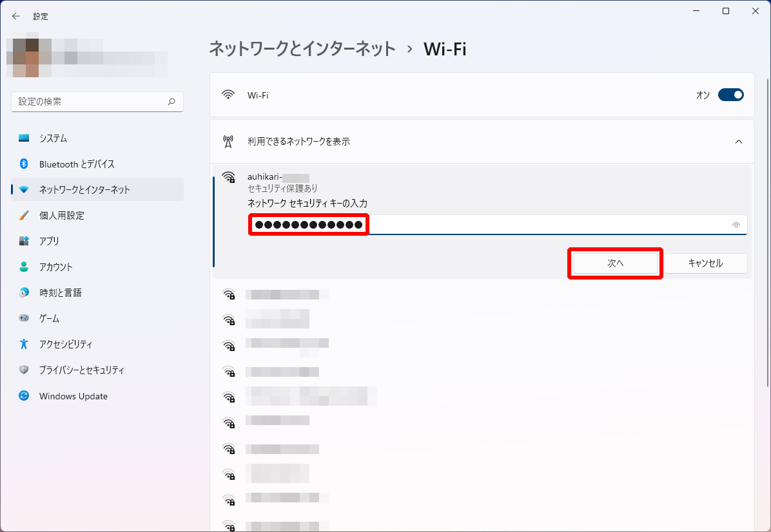Click the 個人用設定 paintbrush icon
Viewport: 771px width, 532px height.
tap(24, 216)
